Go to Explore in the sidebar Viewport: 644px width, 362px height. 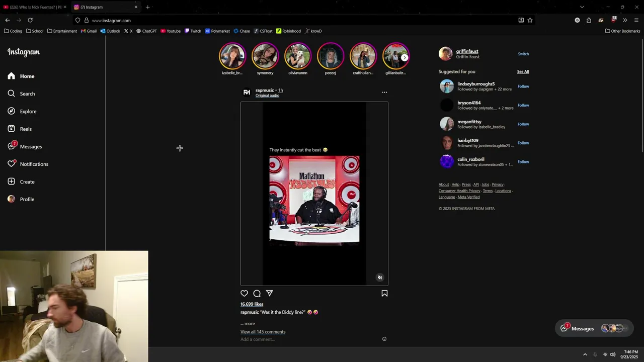22,111
